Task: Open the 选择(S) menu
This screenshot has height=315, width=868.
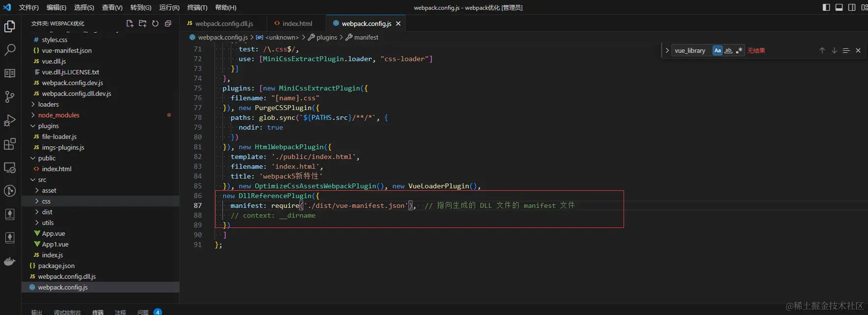Action: (x=84, y=7)
